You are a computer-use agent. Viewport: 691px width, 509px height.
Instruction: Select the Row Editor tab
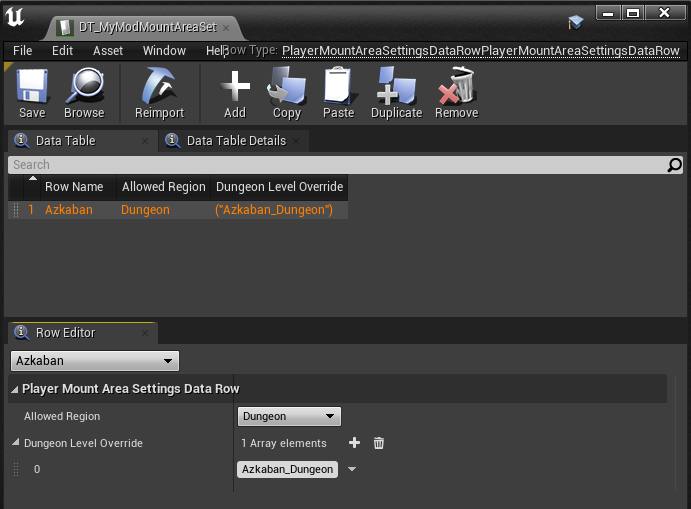click(83, 332)
